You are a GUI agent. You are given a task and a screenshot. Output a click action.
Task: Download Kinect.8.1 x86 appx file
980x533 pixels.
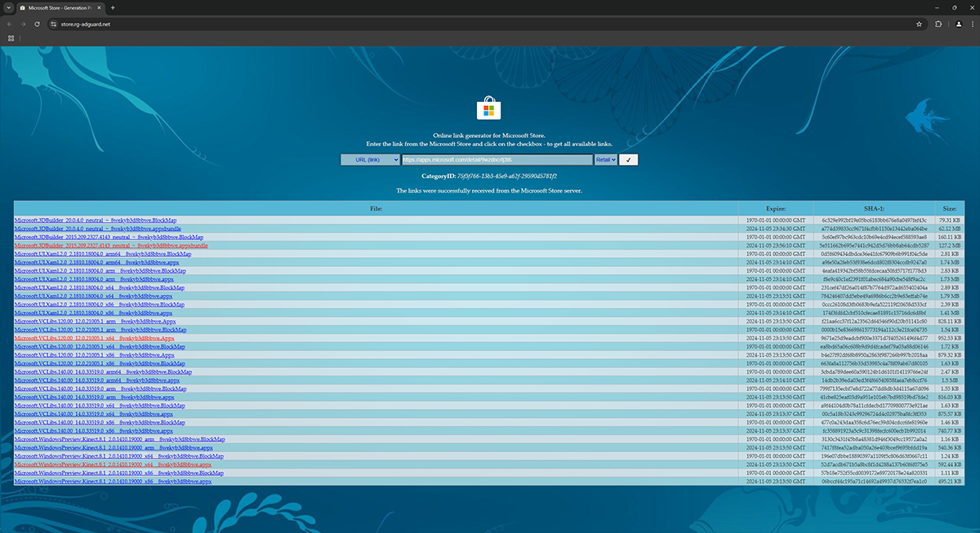(113, 482)
